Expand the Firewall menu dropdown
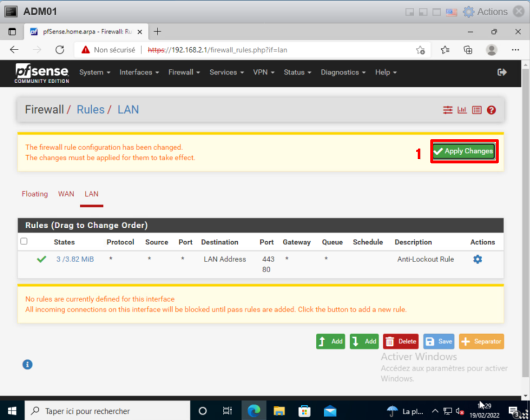The width and height of the screenshot is (530, 420). pyautogui.click(x=184, y=73)
